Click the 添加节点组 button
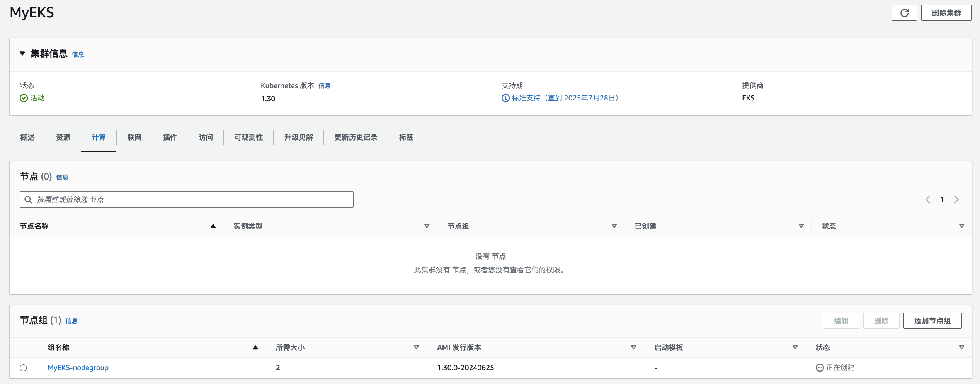 (x=932, y=321)
